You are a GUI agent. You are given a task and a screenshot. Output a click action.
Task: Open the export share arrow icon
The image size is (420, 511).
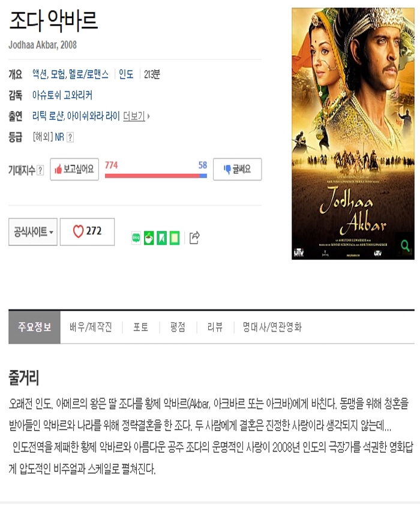pos(194,238)
